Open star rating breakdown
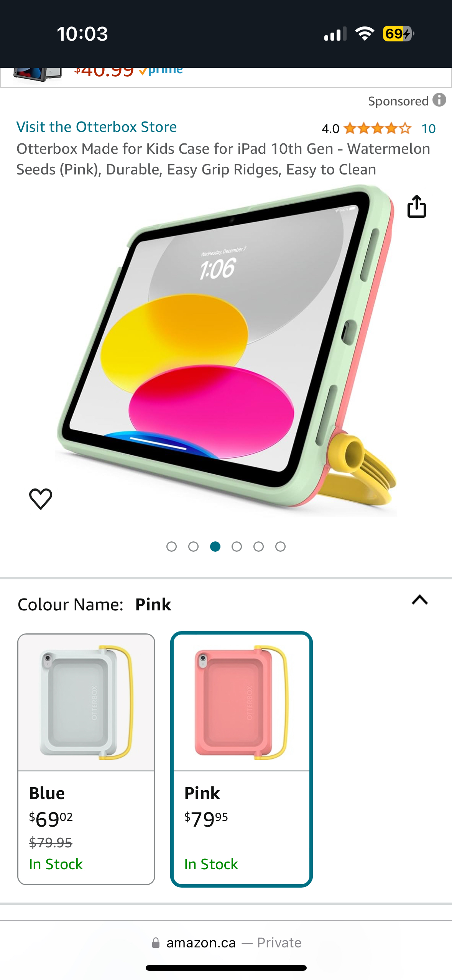Image resolution: width=452 pixels, height=980 pixels. (377, 128)
